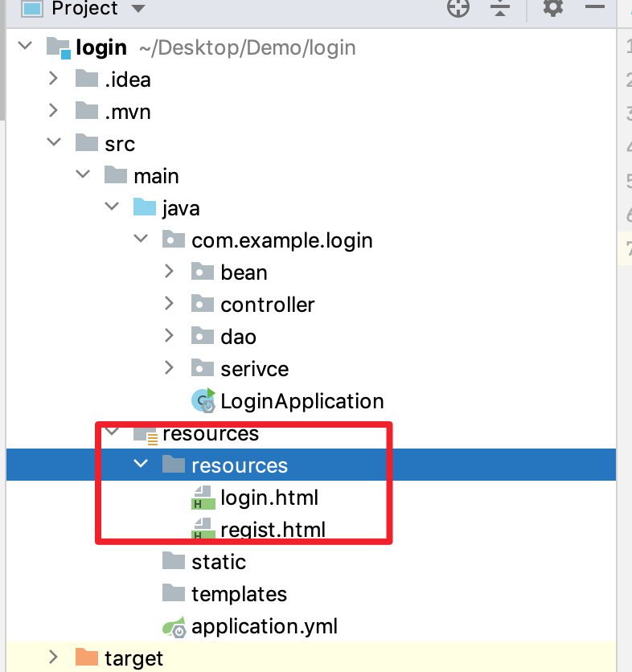Select the bean package name
The width and height of the screenshot is (632, 672).
[x=244, y=272]
